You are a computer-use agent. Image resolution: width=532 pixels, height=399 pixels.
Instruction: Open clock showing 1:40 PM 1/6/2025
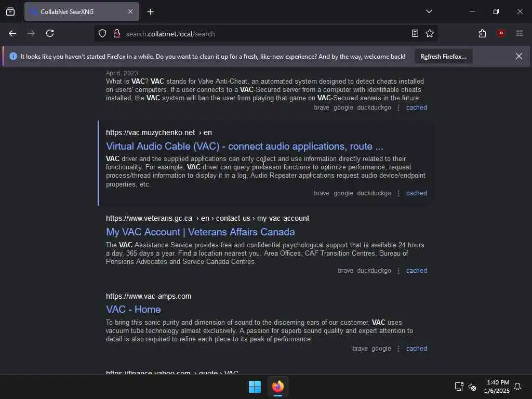coord(497,387)
